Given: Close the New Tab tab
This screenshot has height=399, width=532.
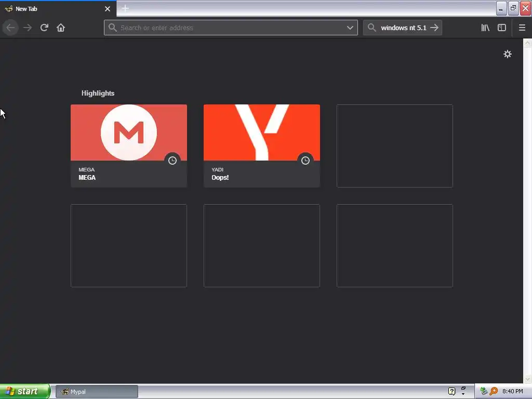Looking at the screenshot, I should [108, 9].
